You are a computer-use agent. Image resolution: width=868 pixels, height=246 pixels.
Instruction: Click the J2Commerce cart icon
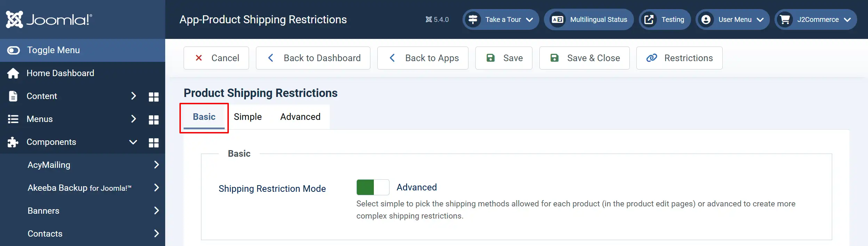(x=785, y=19)
